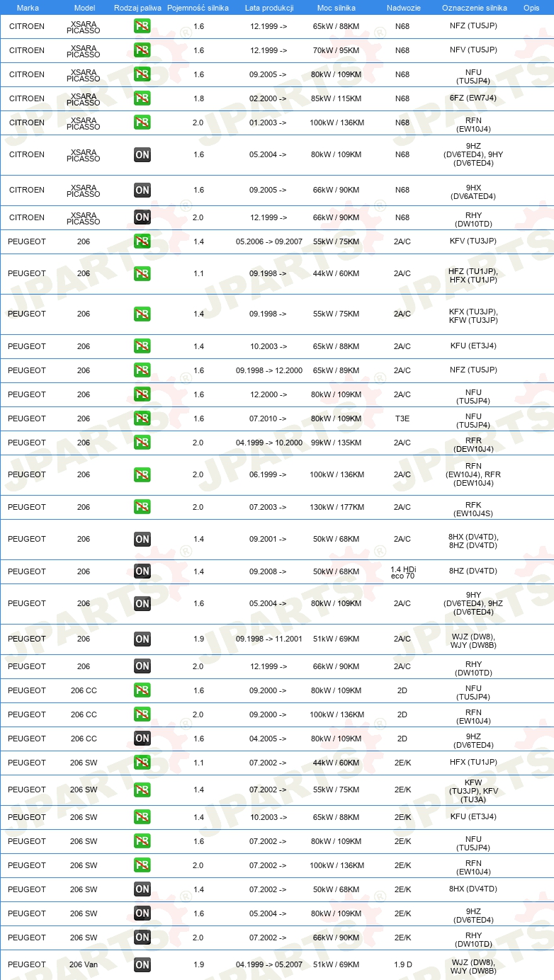Click the ON diesel icon in the 206 CC row
The width and height of the screenshot is (554, 980).
pyautogui.click(x=142, y=739)
